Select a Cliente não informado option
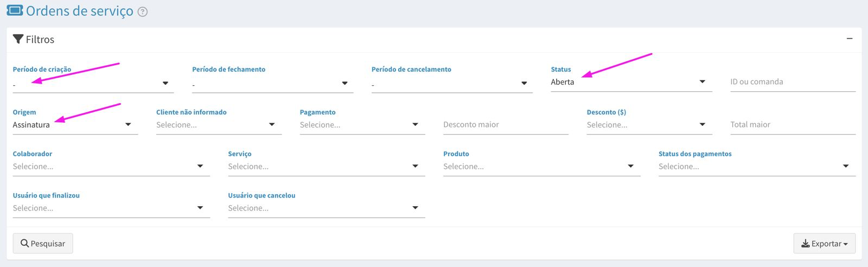 [x=219, y=125]
